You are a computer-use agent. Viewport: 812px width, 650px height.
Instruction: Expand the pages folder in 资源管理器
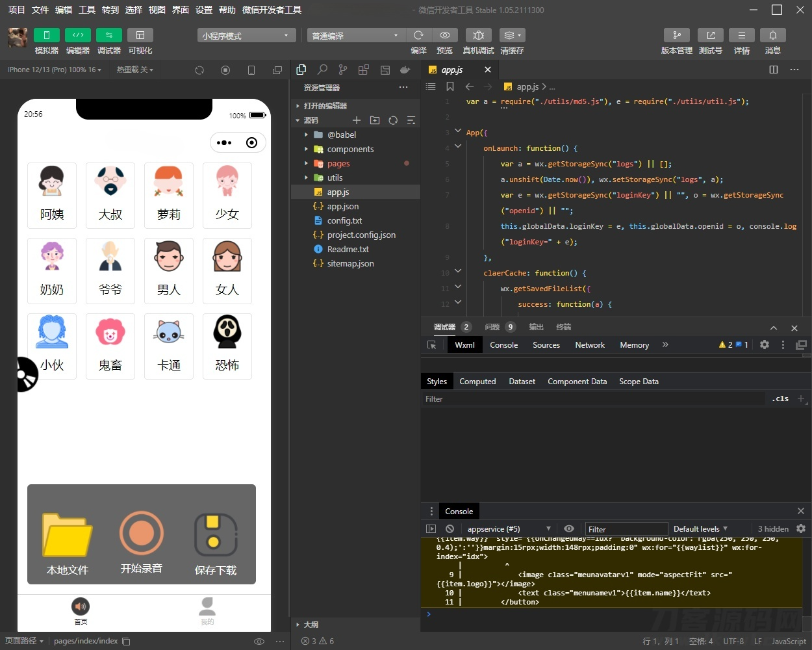coord(307,163)
